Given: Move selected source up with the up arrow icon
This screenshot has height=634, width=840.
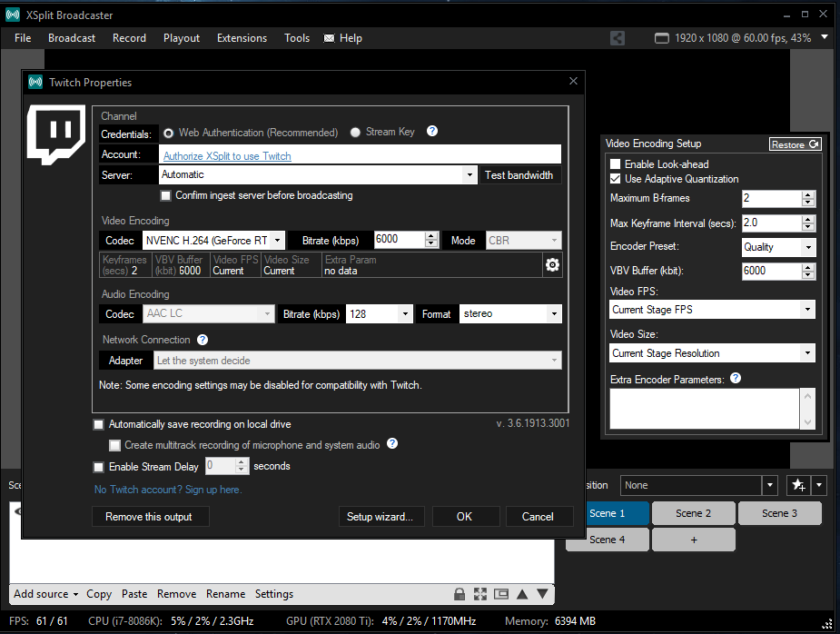Looking at the screenshot, I should coord(522,593).
